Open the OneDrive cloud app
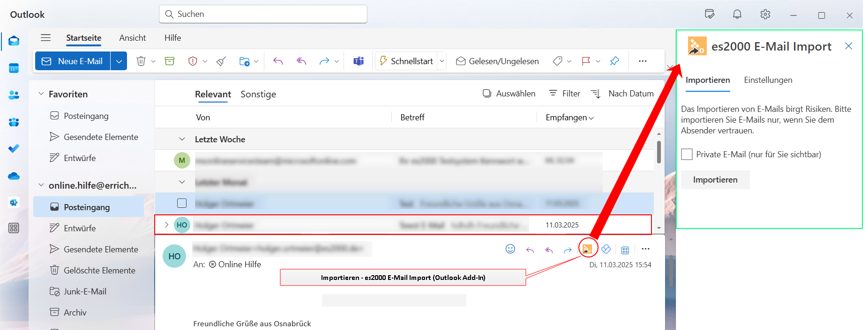The height and width of the screenshot is (330, 868). tap(14, 176)
